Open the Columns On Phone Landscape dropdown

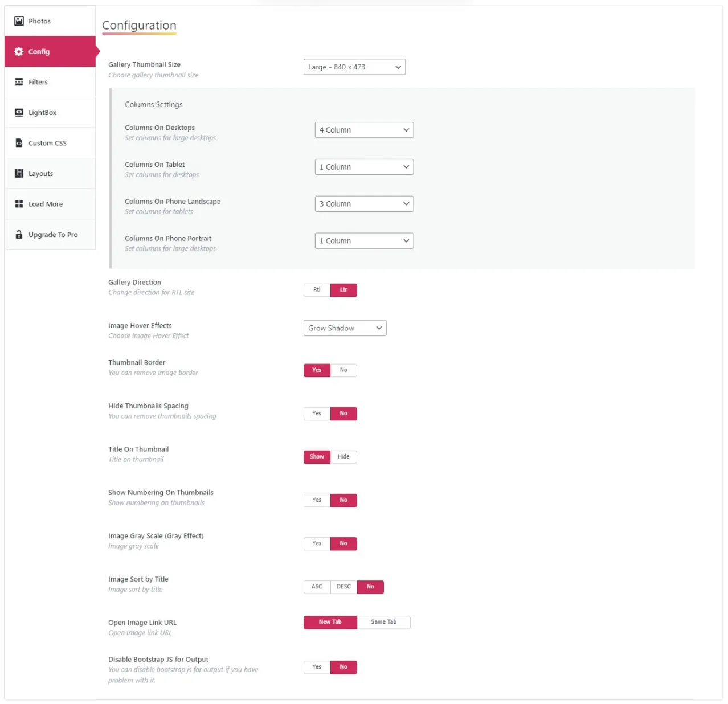[x=364, y=204]
